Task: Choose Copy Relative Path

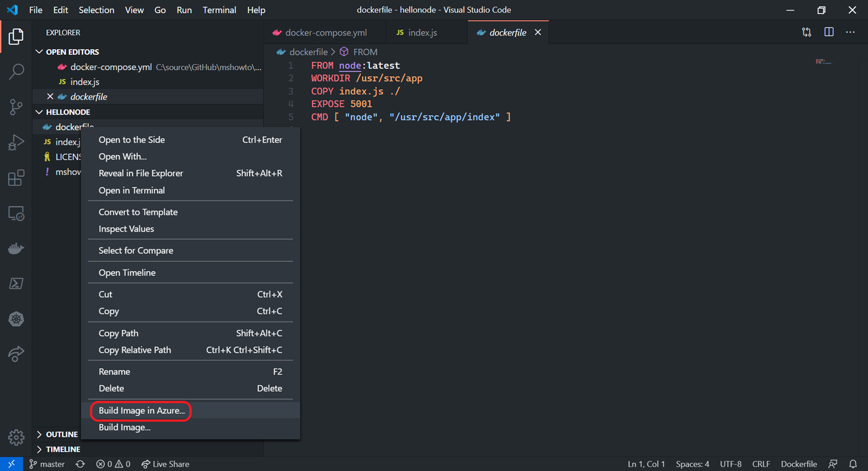Action: point(190,350)
